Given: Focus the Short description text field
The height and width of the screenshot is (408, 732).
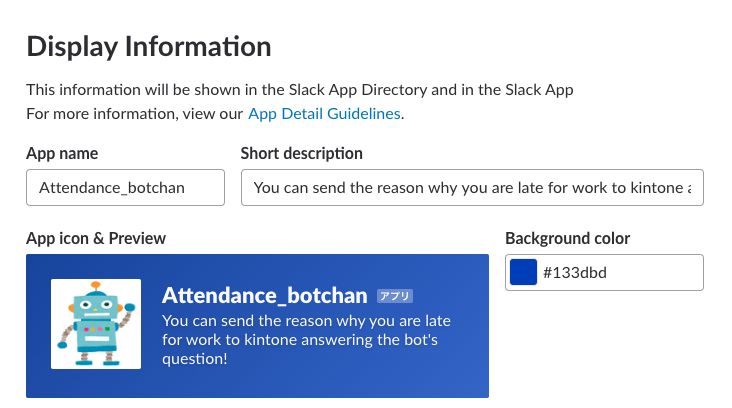Looking at the screenshot, I should (x=472, y=187).
